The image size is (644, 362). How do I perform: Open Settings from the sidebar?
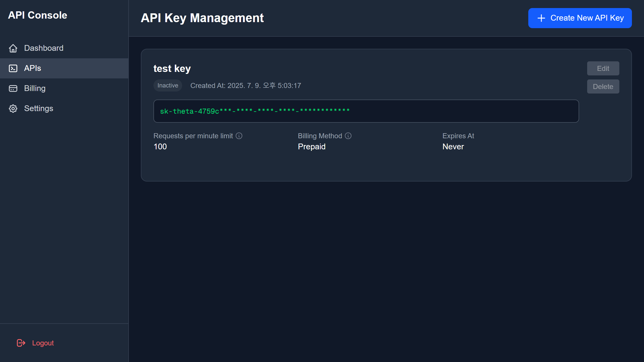coord(64,109)
